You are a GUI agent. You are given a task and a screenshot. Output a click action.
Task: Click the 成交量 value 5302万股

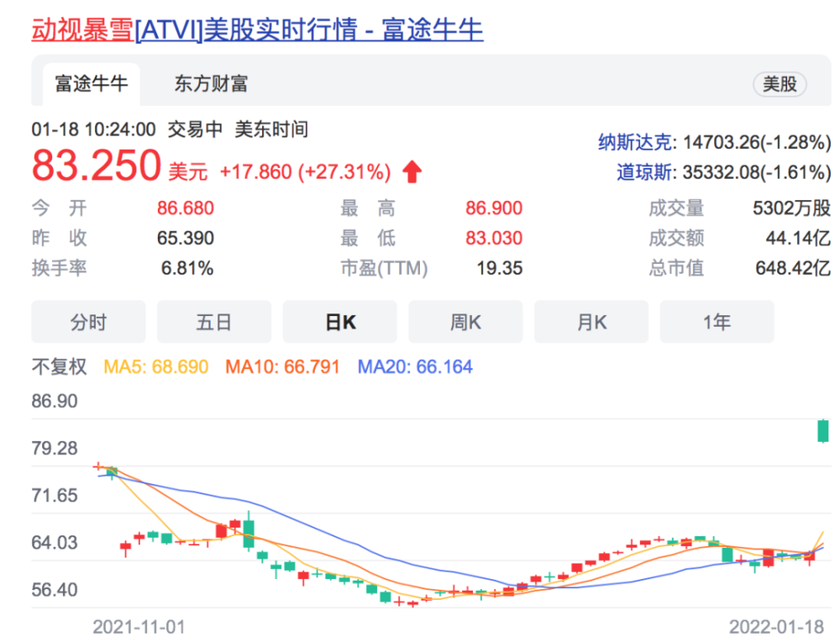coord(792,208)
